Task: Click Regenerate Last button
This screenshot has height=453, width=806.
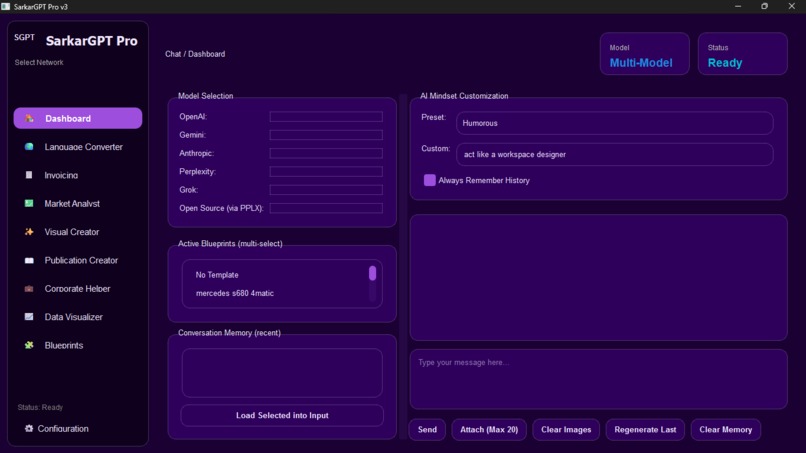Action: pyautogui.click(x=645, y=429)
